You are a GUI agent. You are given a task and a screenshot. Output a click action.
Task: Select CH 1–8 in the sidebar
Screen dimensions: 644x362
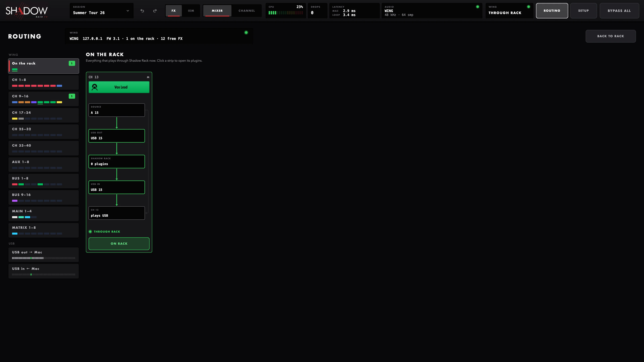tap(43, 82)
